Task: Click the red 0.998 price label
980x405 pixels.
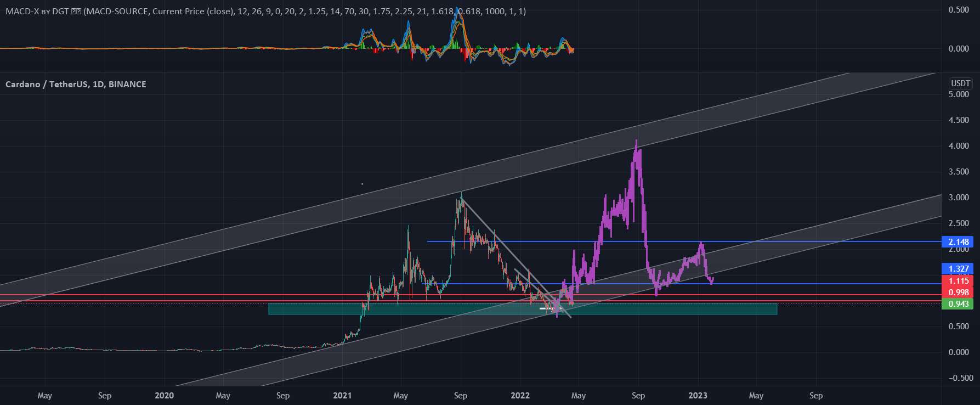Action: [x=959, y=292]
